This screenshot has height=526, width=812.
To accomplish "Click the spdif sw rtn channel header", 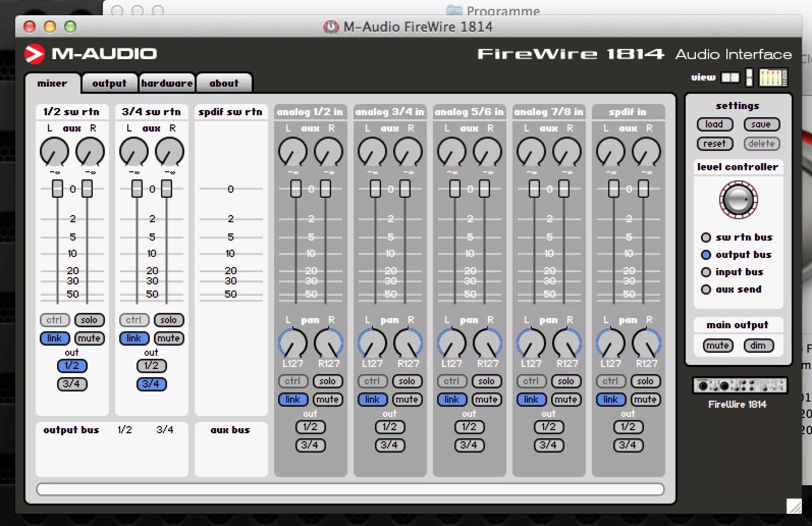I will [231, 112].
